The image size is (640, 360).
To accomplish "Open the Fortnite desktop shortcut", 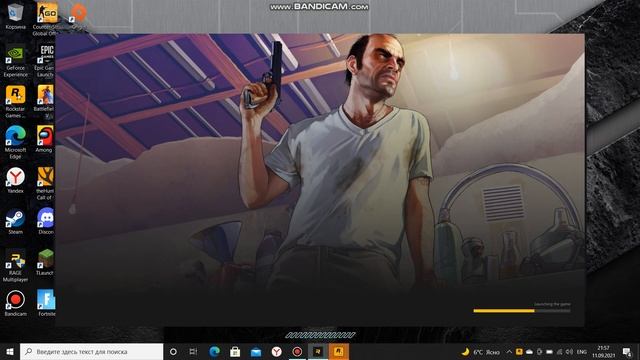I will (x=46, y=303).
